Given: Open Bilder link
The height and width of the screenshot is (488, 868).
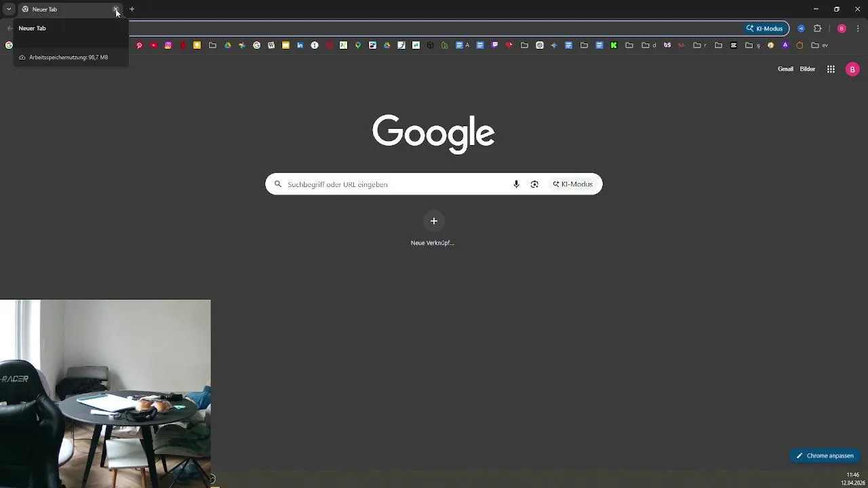Looking at the screenshot, I should [x=807, y=69].
